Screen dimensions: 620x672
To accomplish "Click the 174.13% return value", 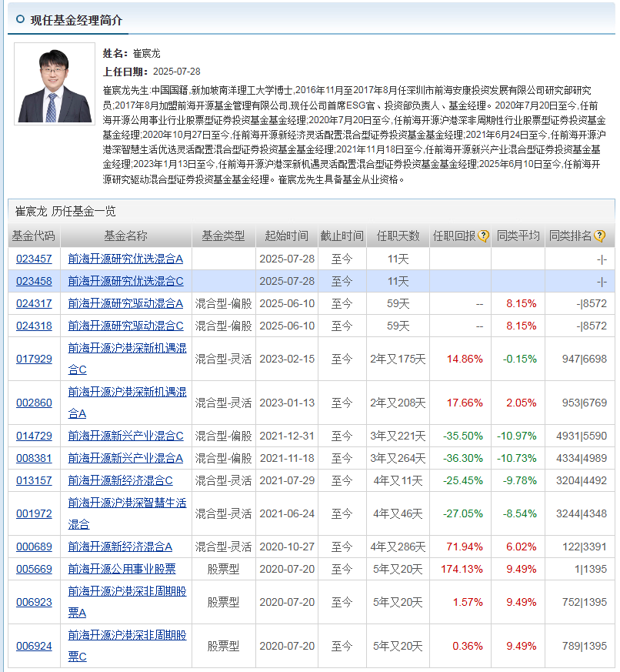I will pyautogui.click(x=462, y=569).
